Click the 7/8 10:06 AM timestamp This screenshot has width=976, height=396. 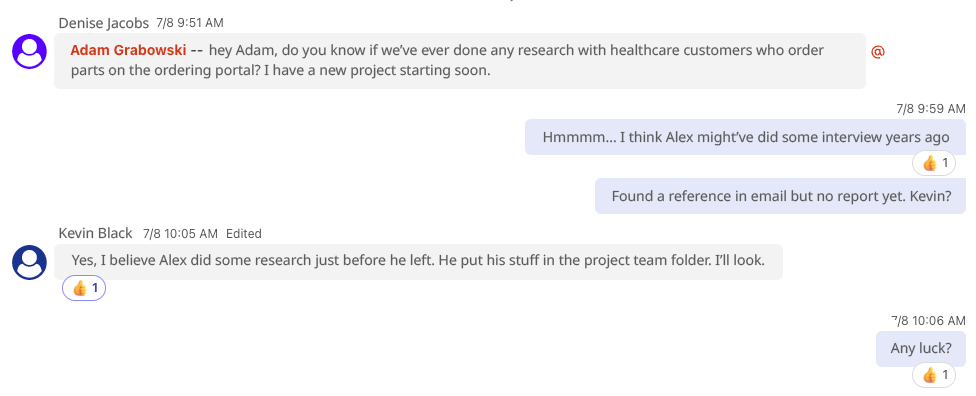(x=928, y=321)
